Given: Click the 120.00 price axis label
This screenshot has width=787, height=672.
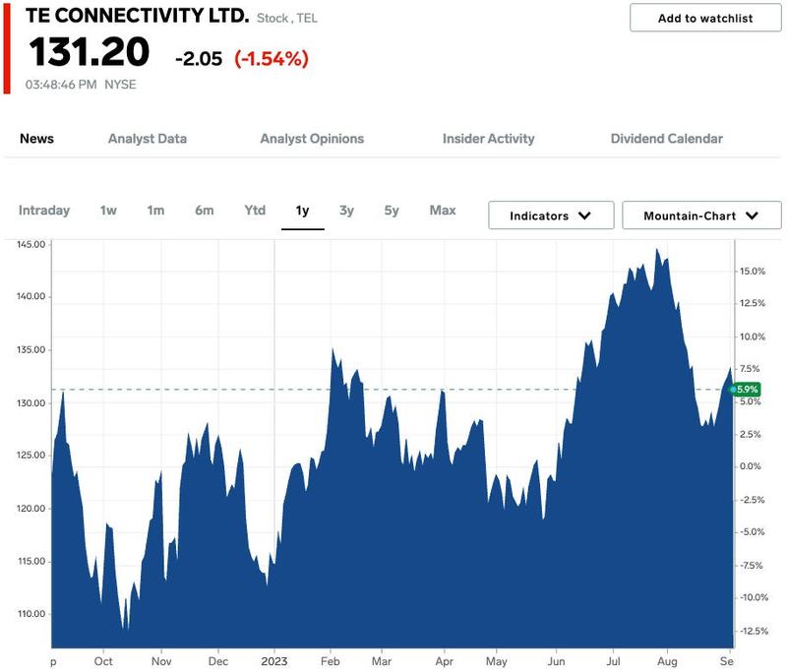Looking at the screenshot, I should pos(31,509).
